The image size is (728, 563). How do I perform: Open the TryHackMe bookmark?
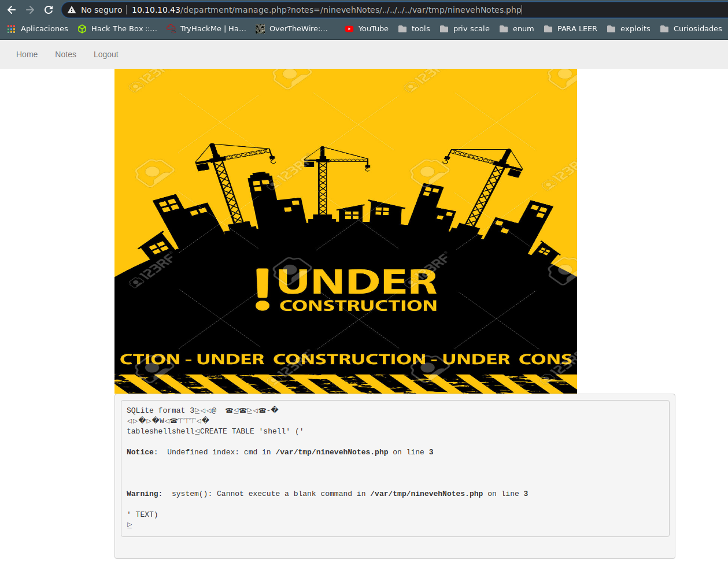[206, 28]
